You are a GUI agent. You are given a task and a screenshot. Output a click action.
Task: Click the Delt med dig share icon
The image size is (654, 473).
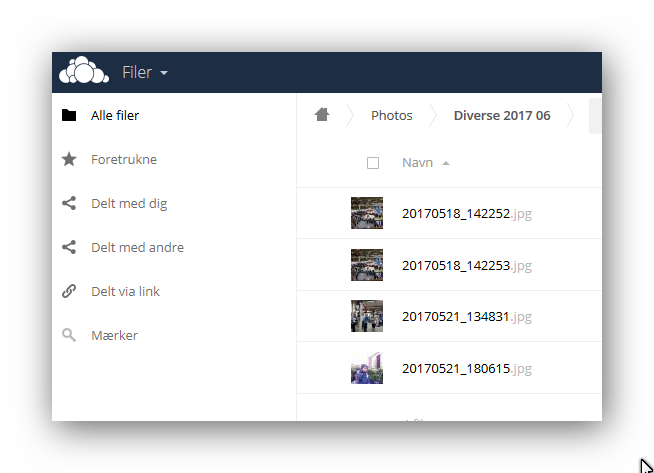click(x=69, y=203)
